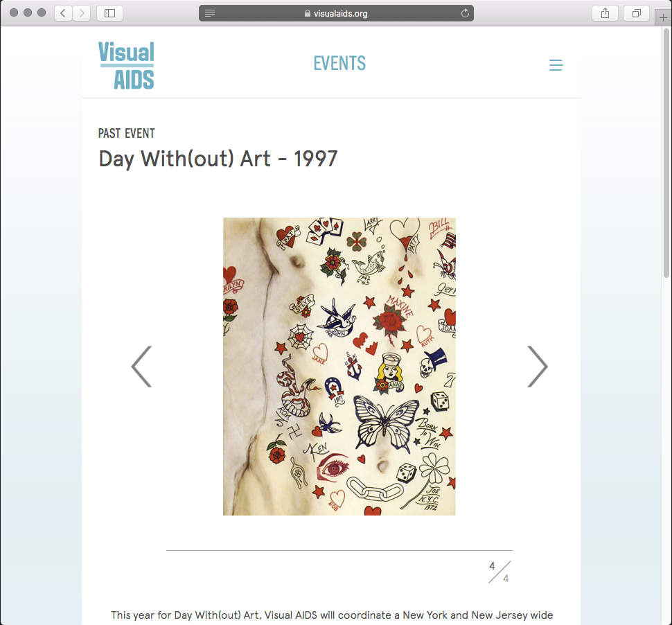This screenshot has width=672, height=625.
Task: Show previous slideshow image
Action: pyautogui.click(x=142, y=367)
